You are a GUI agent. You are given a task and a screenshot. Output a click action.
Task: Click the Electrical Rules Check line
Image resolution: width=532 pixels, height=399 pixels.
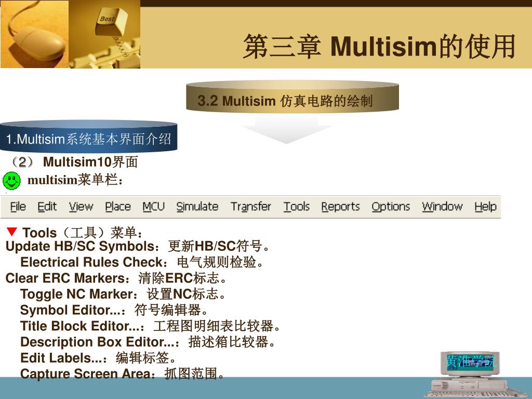pos(141,262)
